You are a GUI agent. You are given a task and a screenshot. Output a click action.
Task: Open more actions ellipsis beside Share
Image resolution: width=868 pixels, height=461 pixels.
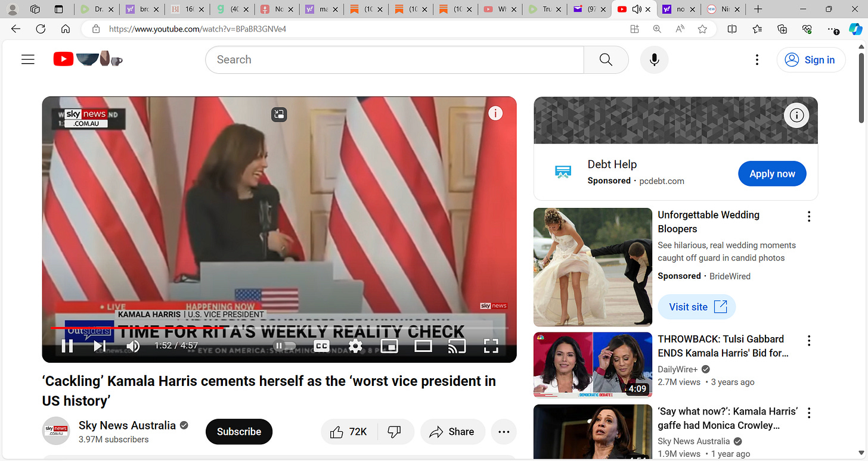(x=504, y=432)
